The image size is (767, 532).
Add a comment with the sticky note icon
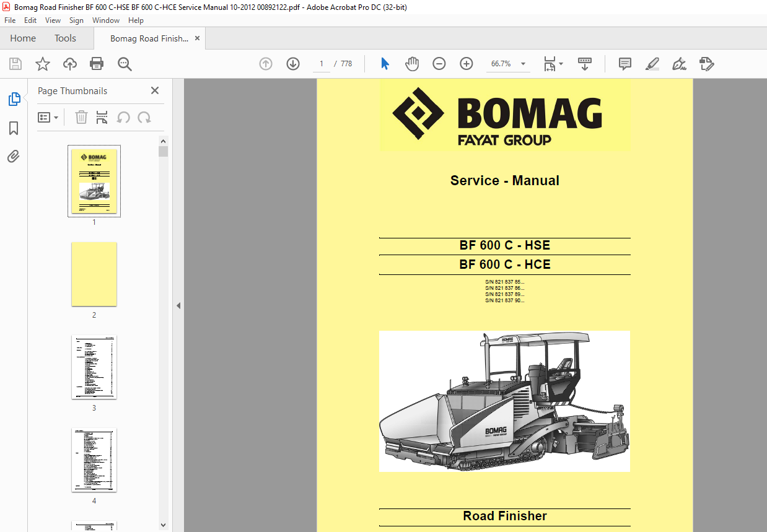(x=625, y=64)
